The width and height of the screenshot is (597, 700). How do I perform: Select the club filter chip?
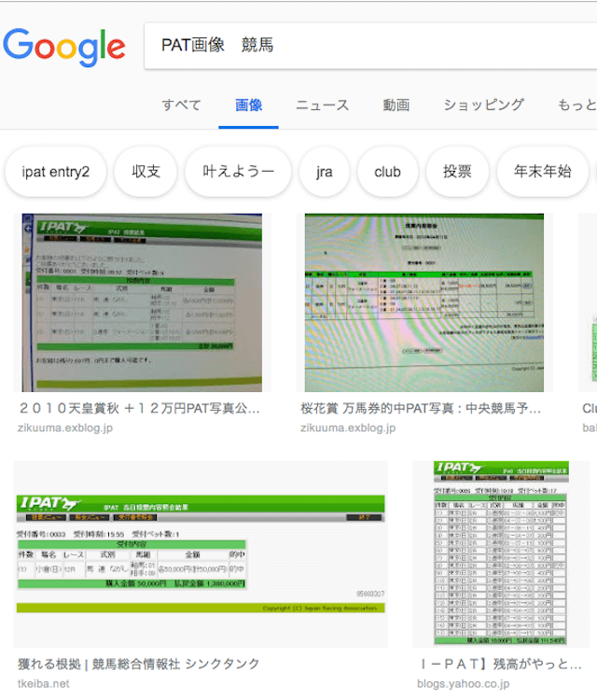coord(388,172)
